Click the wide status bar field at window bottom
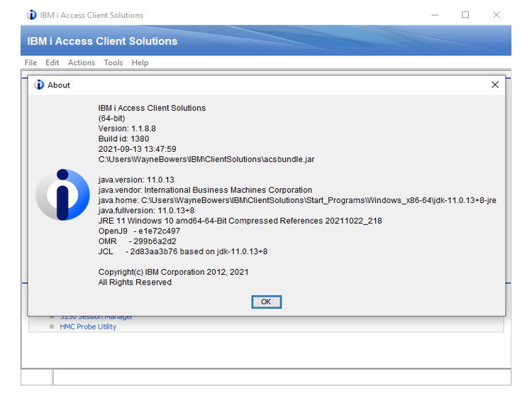Viewport: 532px width, 394px height. pos(282,378)
